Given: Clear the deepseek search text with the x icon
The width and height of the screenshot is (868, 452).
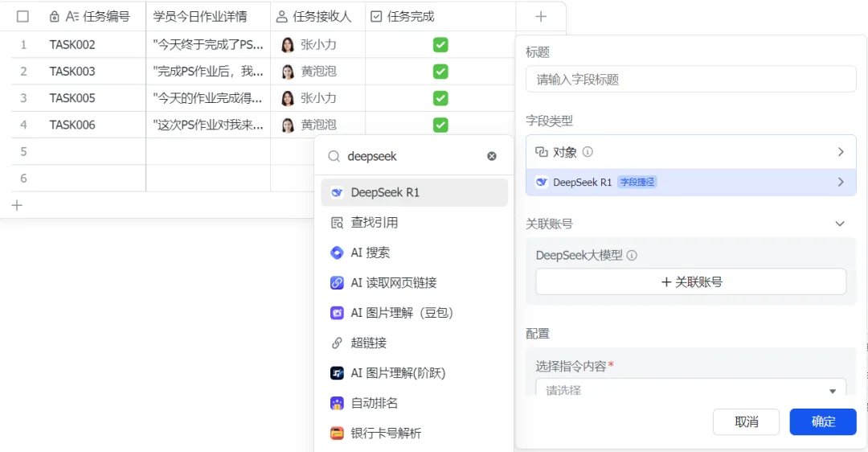Looking at the screenshot, I should pyautogui.click(x=492, y=156).
